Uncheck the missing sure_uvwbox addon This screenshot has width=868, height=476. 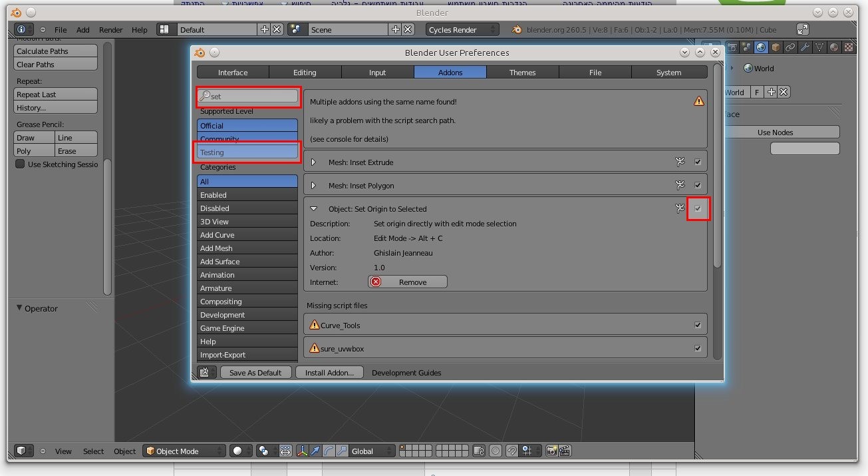(x=698, y=348)
